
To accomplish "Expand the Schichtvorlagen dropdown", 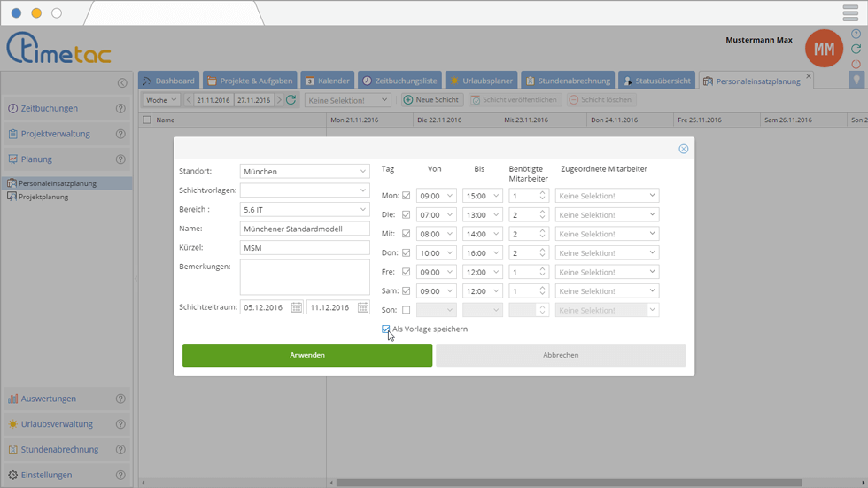I will point(304,190).
